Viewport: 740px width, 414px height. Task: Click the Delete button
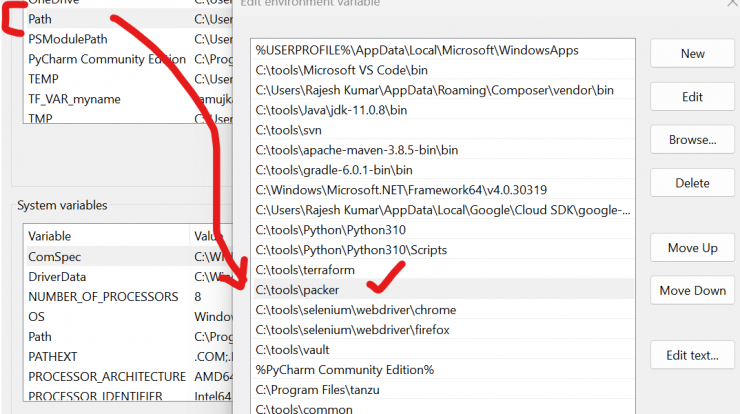[x=692, y=183]
